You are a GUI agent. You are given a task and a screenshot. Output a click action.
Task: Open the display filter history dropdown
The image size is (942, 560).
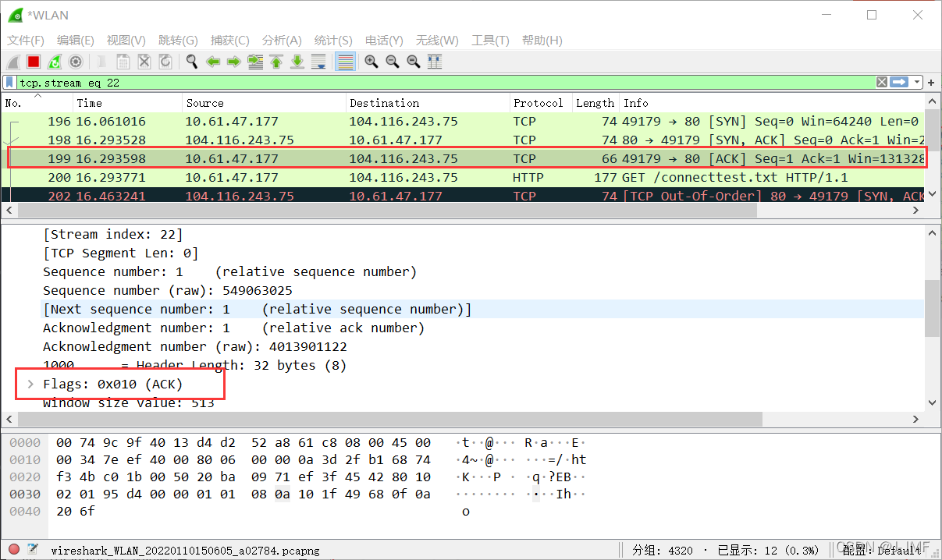(x=918, y=82)
